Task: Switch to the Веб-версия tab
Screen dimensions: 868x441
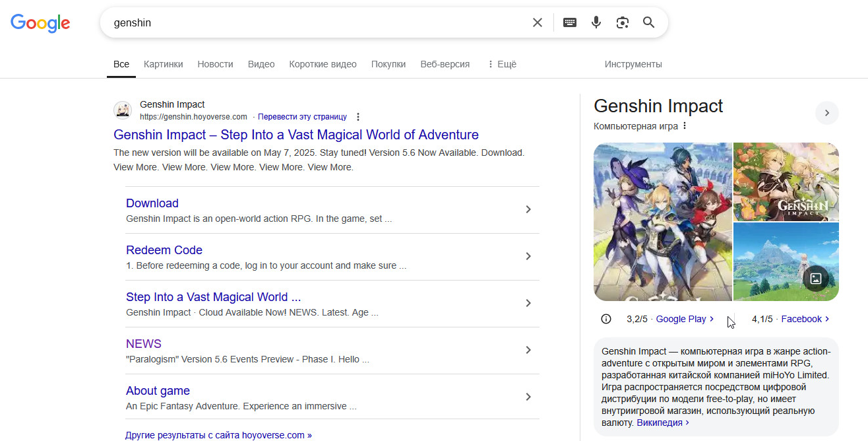Action: tap(445, 64)
